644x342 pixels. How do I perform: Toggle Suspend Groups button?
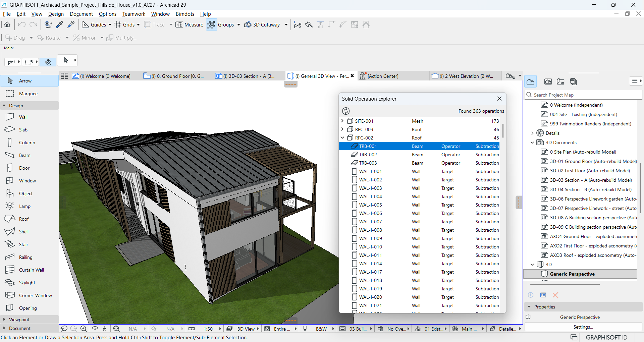coord(211,25)
